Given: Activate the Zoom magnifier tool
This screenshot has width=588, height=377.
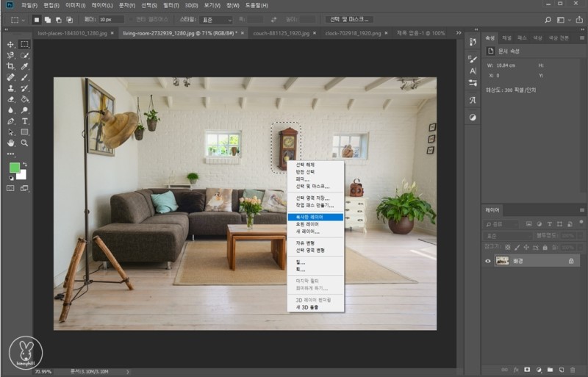Looking at the screenshot, I should click(24, 143).
